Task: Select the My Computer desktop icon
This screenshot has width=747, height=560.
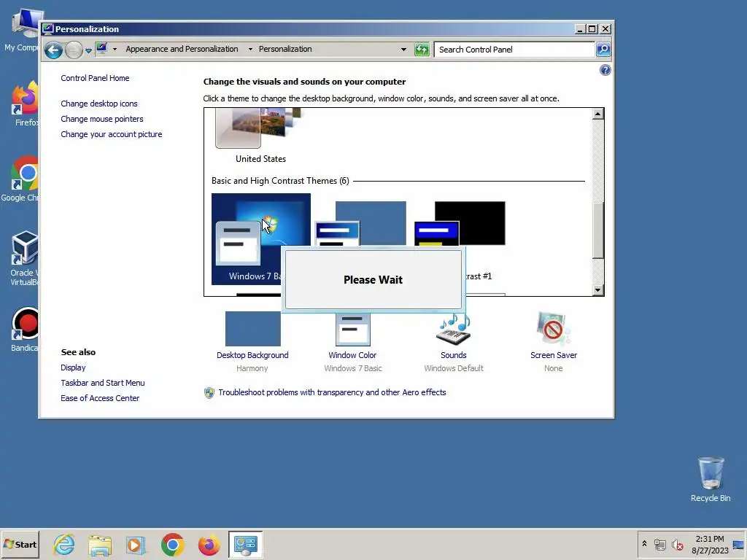Action: point(21,29)
